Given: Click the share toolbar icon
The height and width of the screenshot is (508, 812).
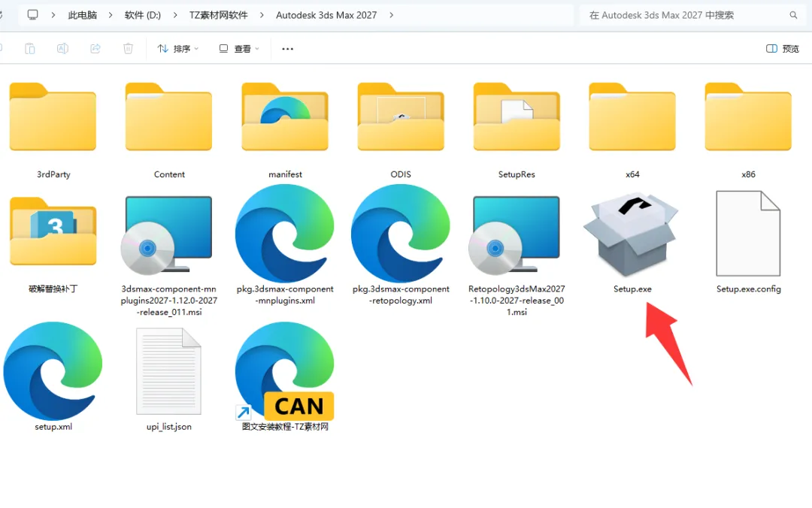Looking at the screenshot, I should tap(95, 48).
